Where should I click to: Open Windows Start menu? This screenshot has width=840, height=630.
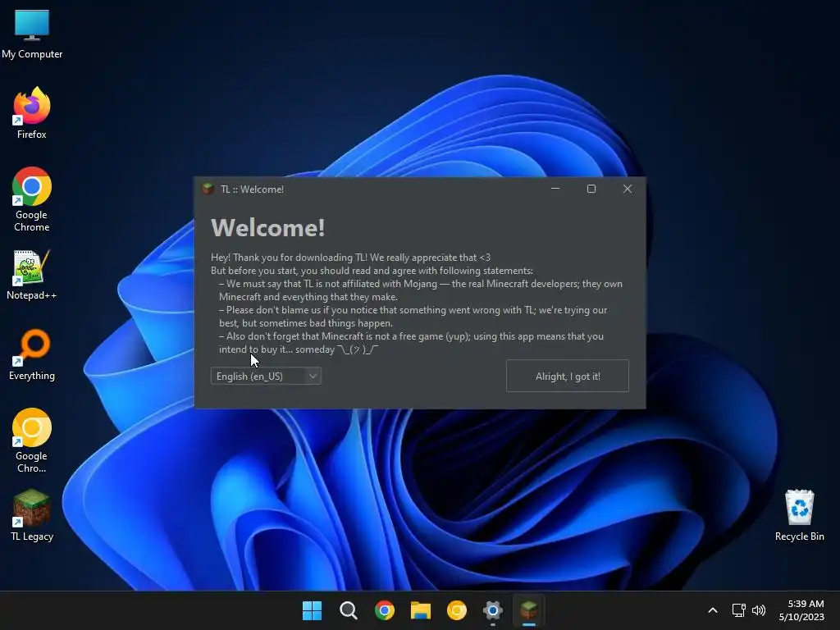click(x=312, y=610)
